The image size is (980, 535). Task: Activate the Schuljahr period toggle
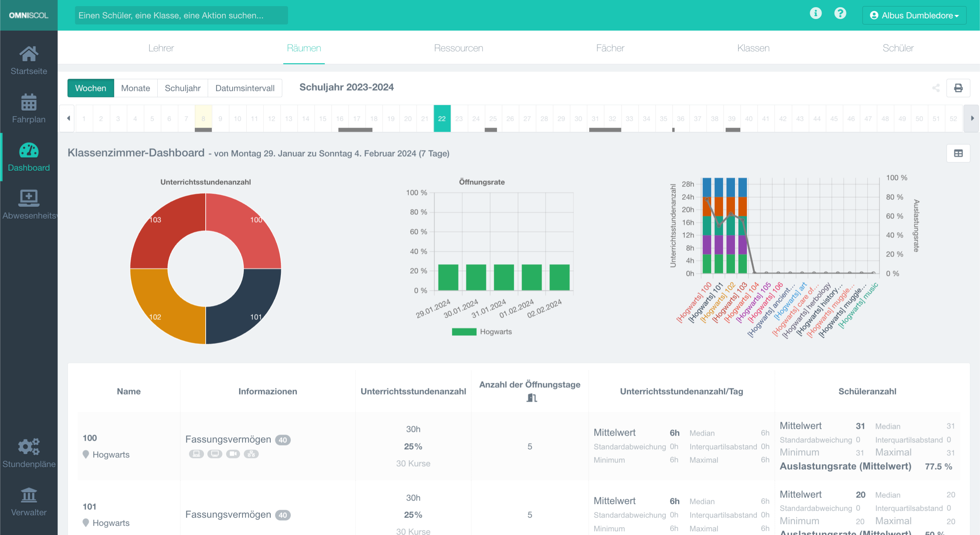pyautogui.click(x=183, y=88)
